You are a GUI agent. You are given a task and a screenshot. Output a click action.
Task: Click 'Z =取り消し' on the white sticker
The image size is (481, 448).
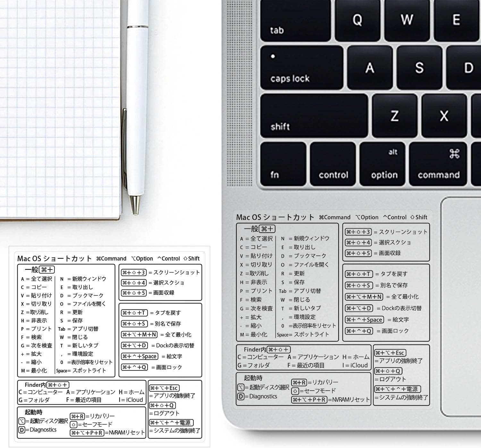click(x=35, y=312)
